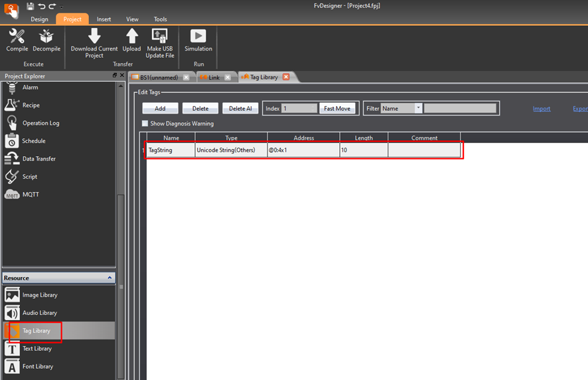Enable Show Diagnosis Warning checkbox

point(145,124)
